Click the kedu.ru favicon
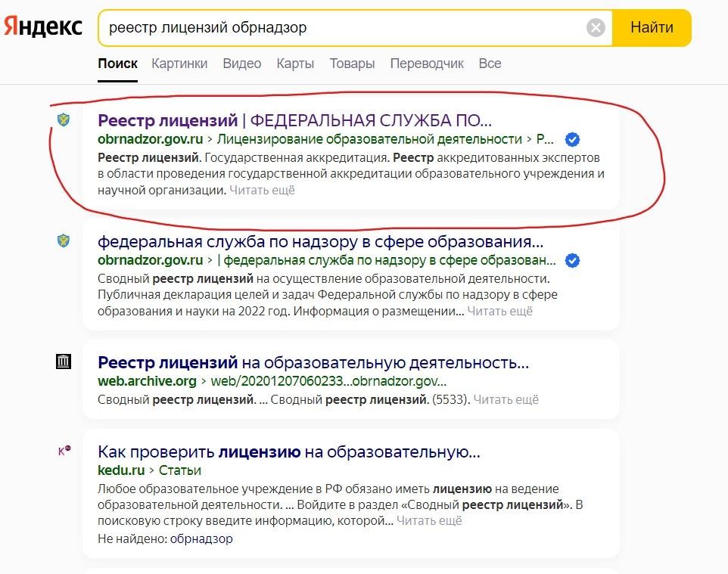This screenshot has width=728, height=574. pos(64,451)
